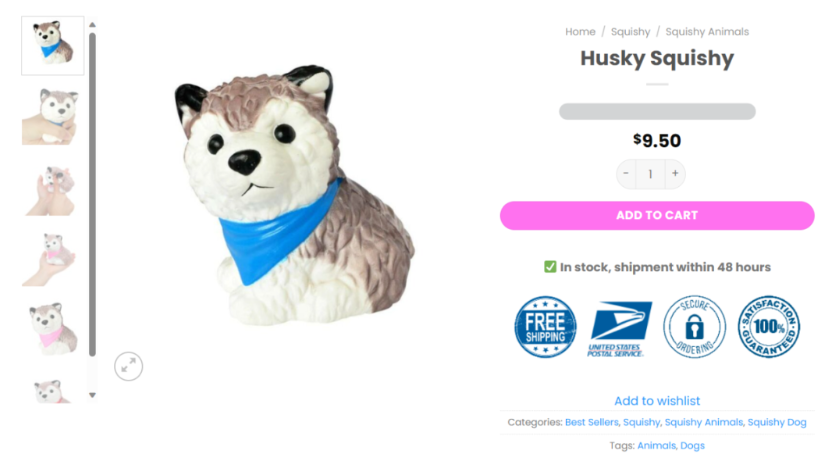Click the quantity number field
The image size is (826, 469).
[x=651, y=174]
